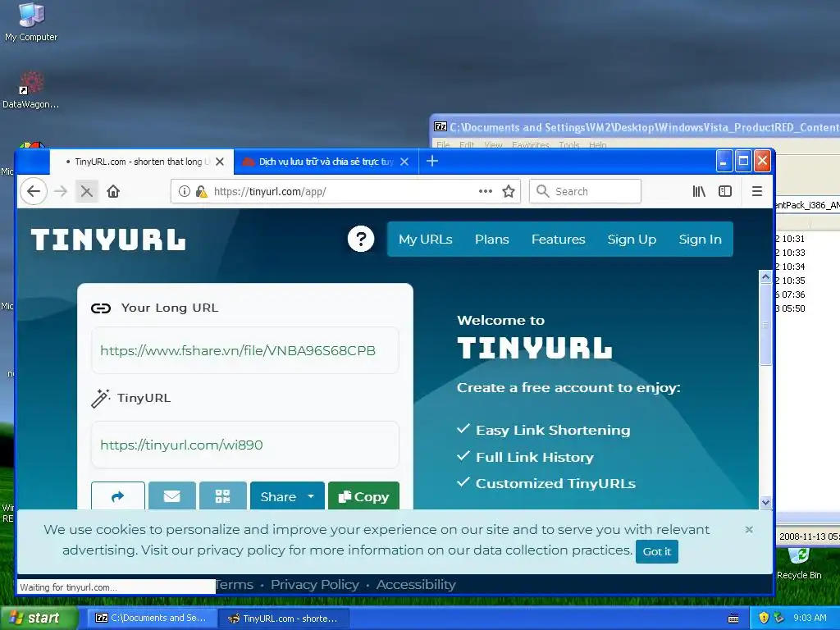Click the vertical scrollbar thumb
This screenshot has width=840, height=630.
coord(765,324)
